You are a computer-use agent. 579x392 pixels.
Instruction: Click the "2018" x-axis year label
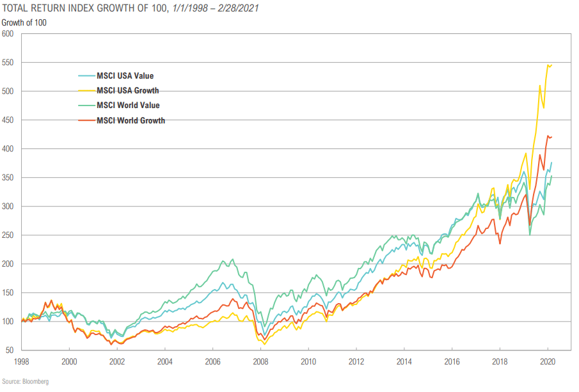(500, 362)
